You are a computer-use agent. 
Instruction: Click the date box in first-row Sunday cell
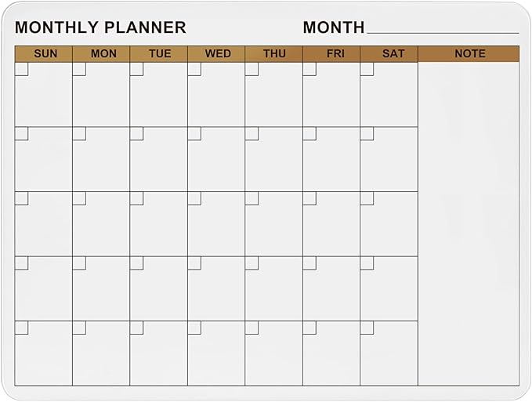point(21,69)
